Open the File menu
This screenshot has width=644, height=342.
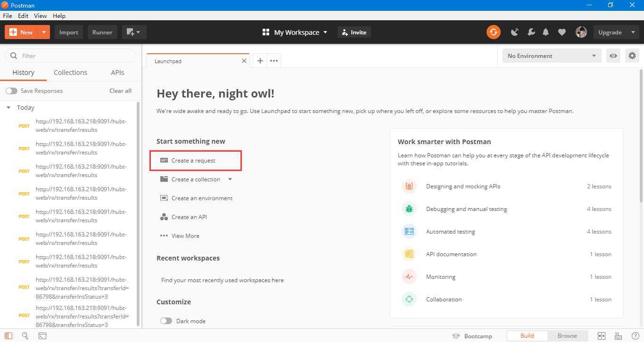pos(8,16)
